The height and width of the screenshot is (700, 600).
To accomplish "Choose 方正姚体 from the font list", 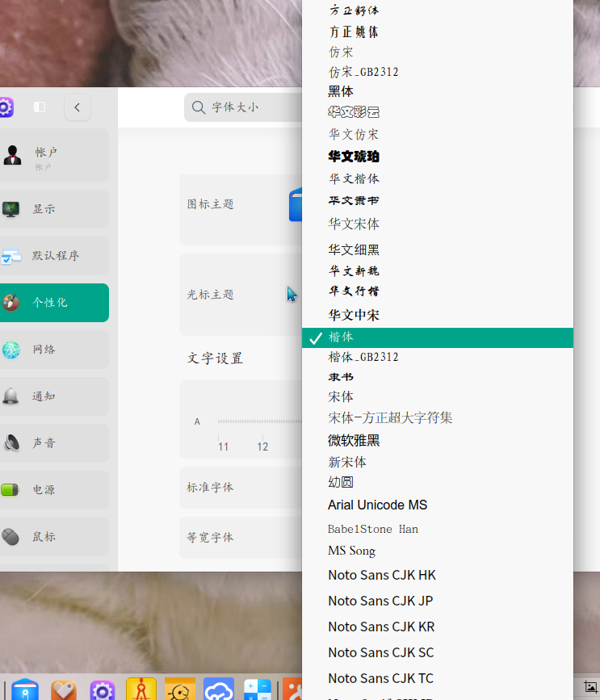I will tap(438, 32).
